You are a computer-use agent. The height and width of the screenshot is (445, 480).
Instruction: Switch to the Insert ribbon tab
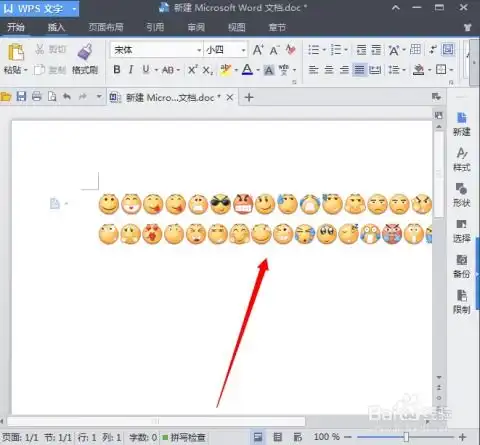pos(56,27)
